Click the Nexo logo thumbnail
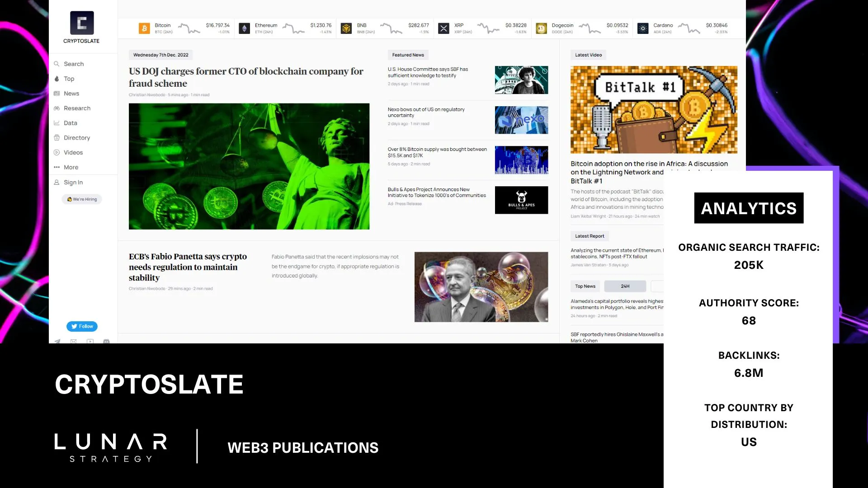Screen dimensions: 868x488 [x=521, y=120]
